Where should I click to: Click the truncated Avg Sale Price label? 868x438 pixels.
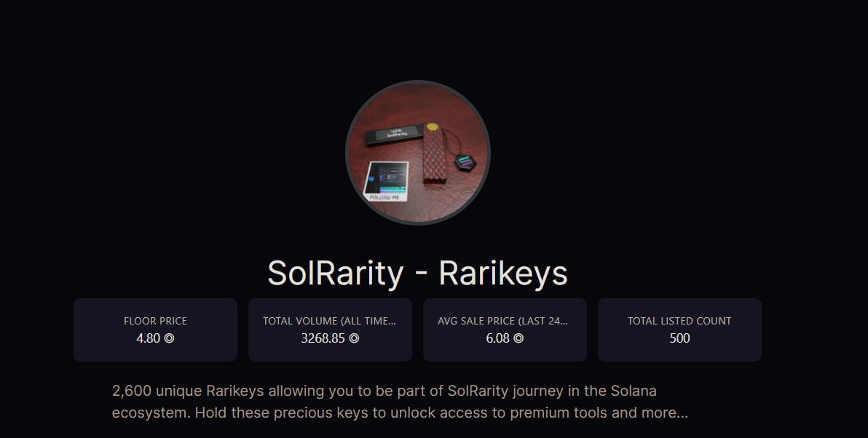pyautogui.click(x=504, y=321)
